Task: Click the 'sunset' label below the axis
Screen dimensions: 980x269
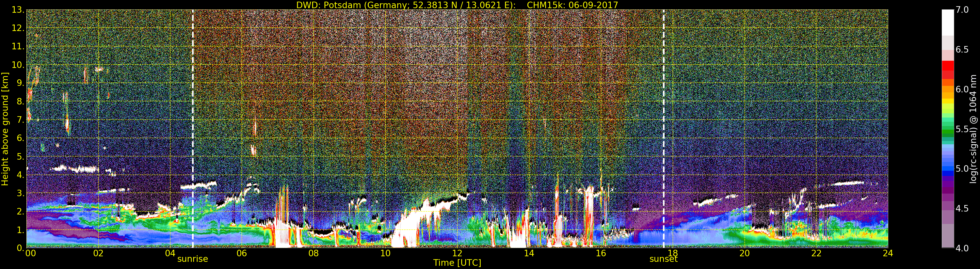Action: pyautogui.click(x=664, y=259)
